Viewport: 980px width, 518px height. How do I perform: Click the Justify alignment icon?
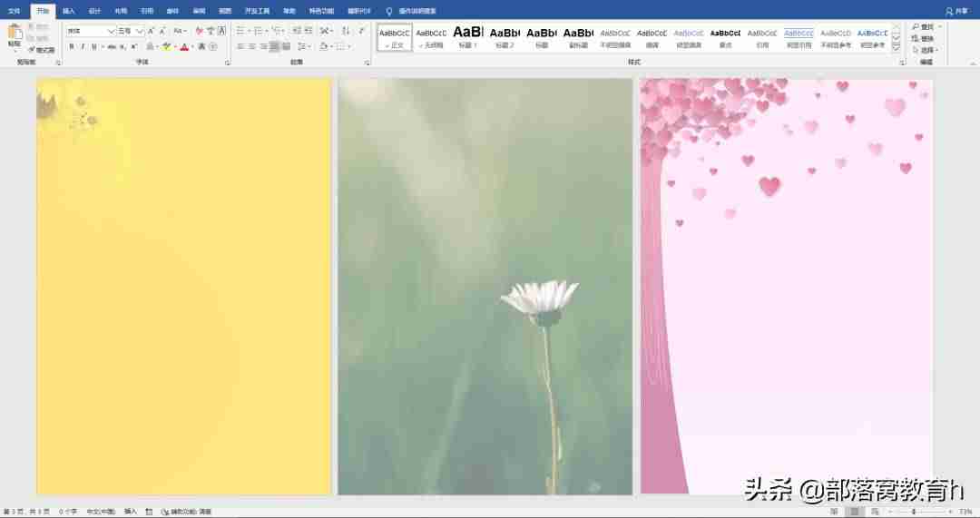[274, 47]
